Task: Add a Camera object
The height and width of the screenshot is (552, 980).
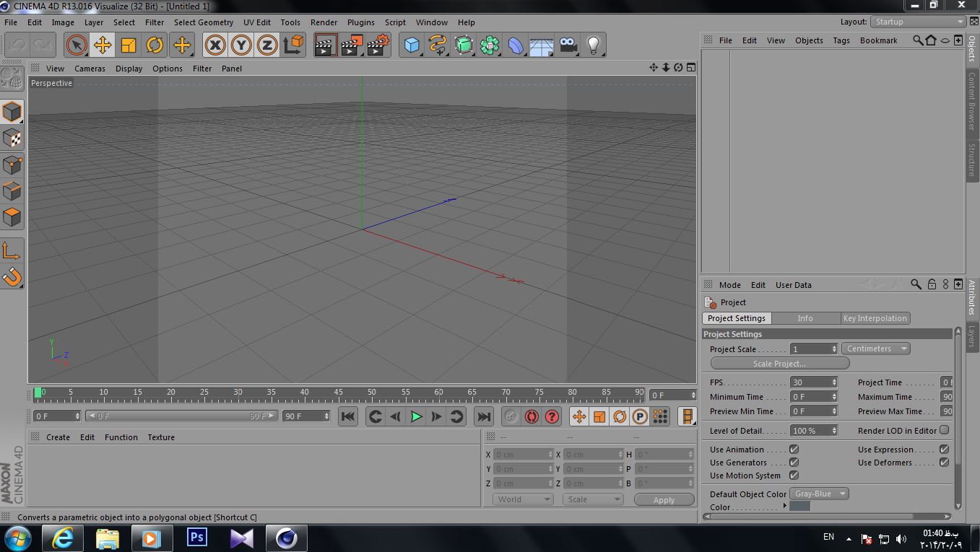Action: tap(568, 45)
